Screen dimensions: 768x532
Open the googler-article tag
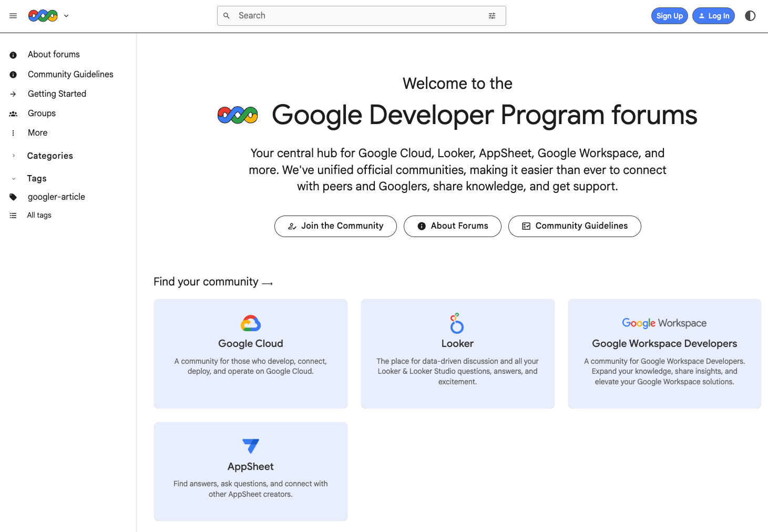click(56, 197)
